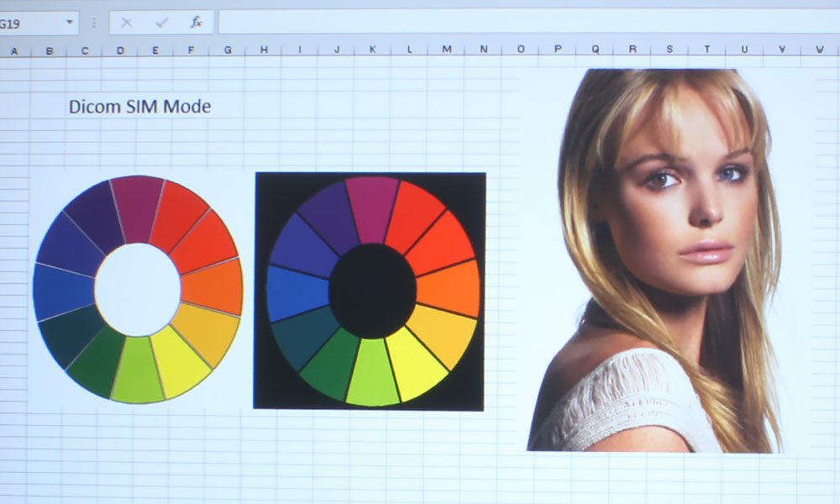This screenshot has height=504, width=840.
Task: Click the vertical dots handle beside Name Box
Action: [93, 23]
